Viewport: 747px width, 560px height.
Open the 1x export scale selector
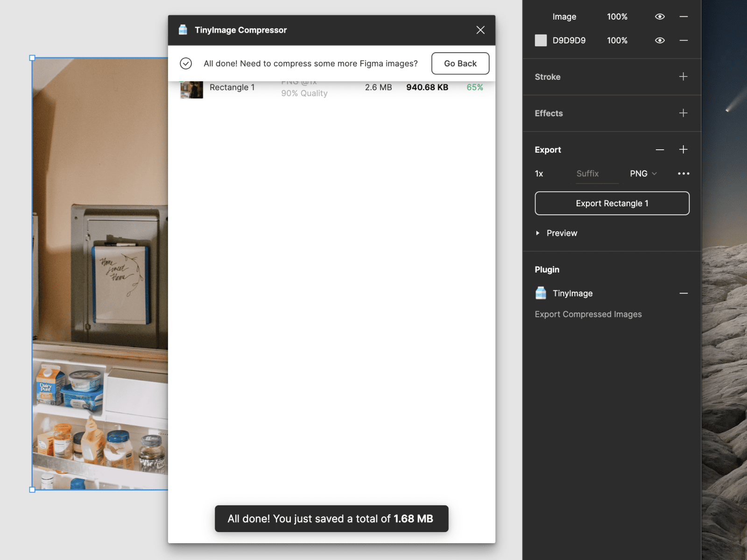coord(539,174)
